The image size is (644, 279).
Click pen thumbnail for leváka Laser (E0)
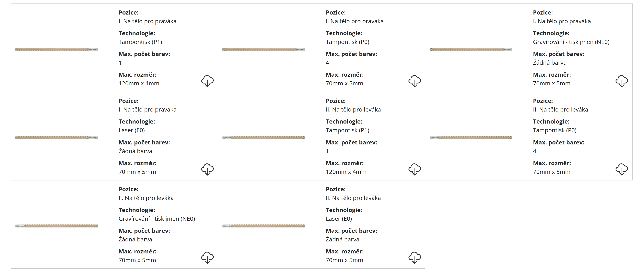coord(264,226)
